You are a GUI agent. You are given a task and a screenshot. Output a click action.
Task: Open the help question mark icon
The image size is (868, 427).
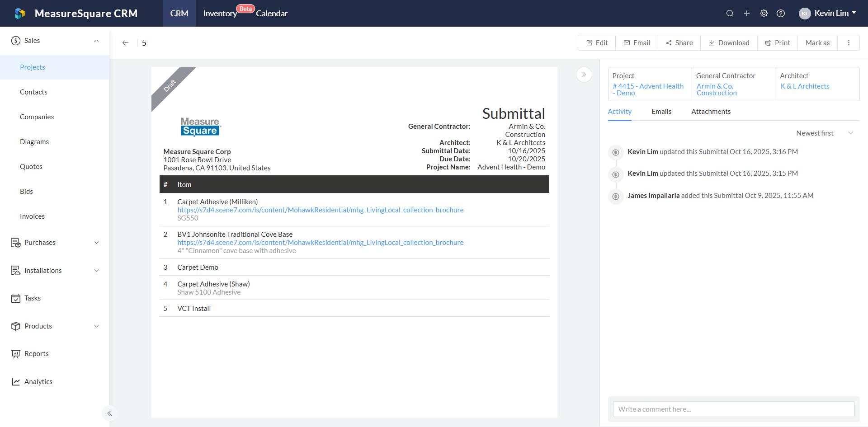tap(781, 14)
